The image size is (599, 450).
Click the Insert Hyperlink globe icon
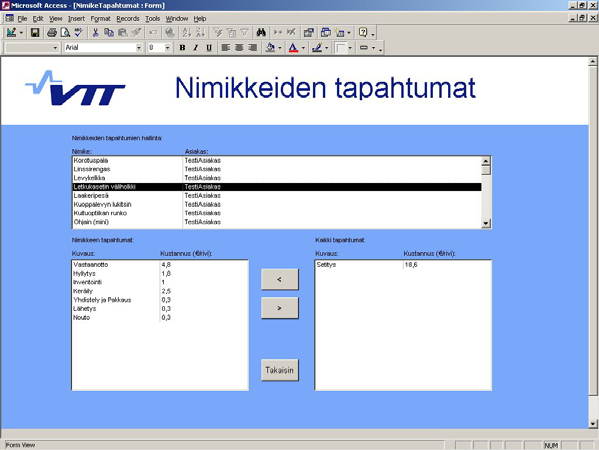(170, 33)
